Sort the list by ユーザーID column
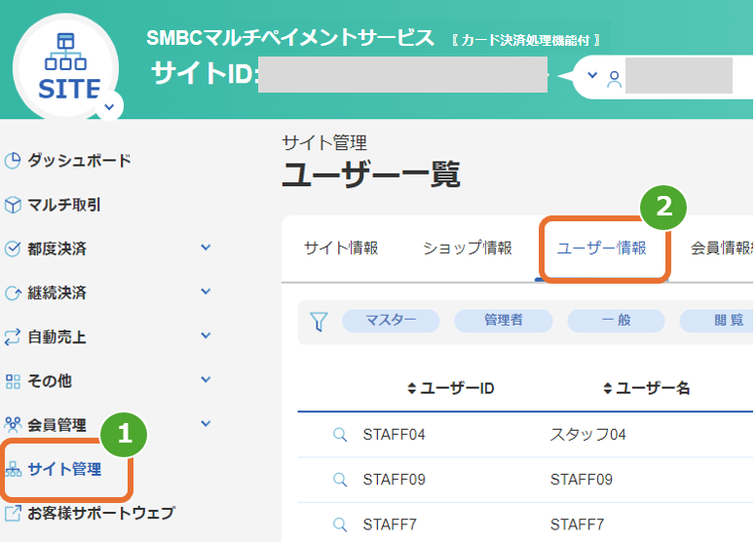The image size is (756, 542). (x=450, y=388)
